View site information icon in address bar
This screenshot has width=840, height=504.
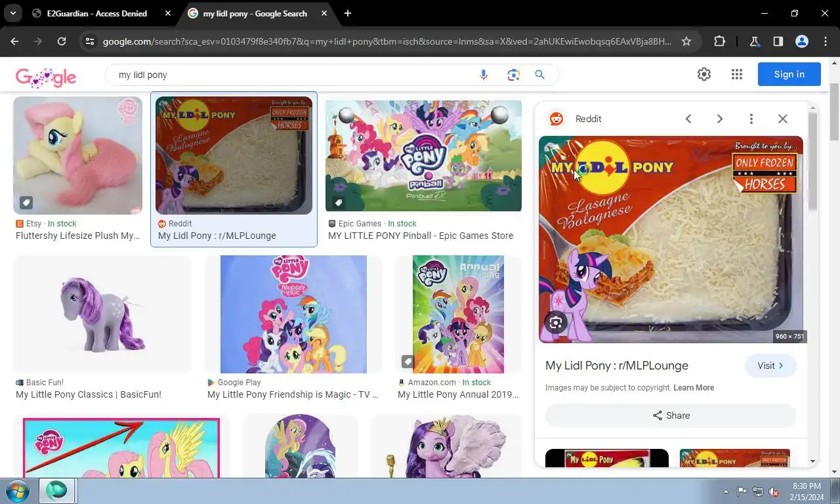coord(90,41)
